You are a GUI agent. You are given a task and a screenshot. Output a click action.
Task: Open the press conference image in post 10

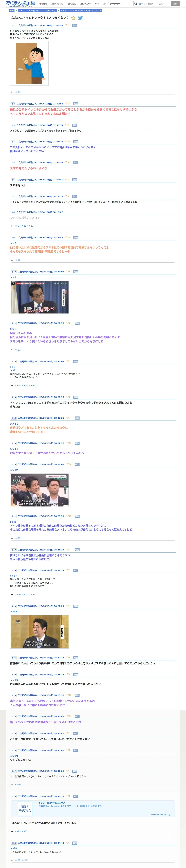click(40, 298)
